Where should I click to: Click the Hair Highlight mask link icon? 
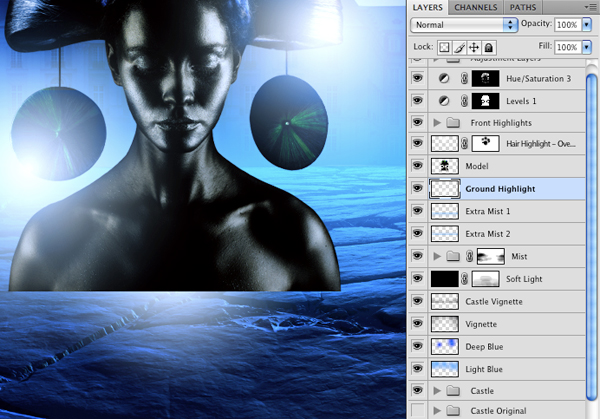click(465, 143)
